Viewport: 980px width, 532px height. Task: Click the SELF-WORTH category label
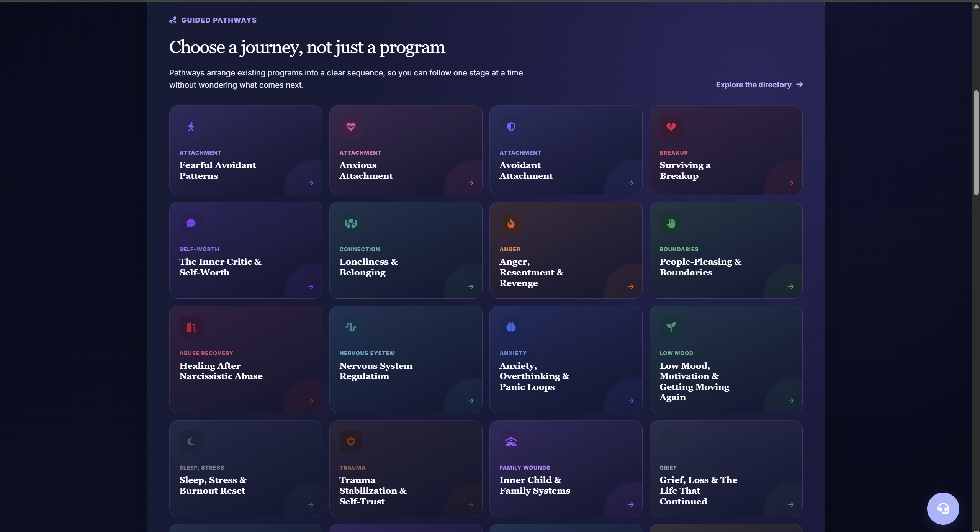(x=199, y=249)
